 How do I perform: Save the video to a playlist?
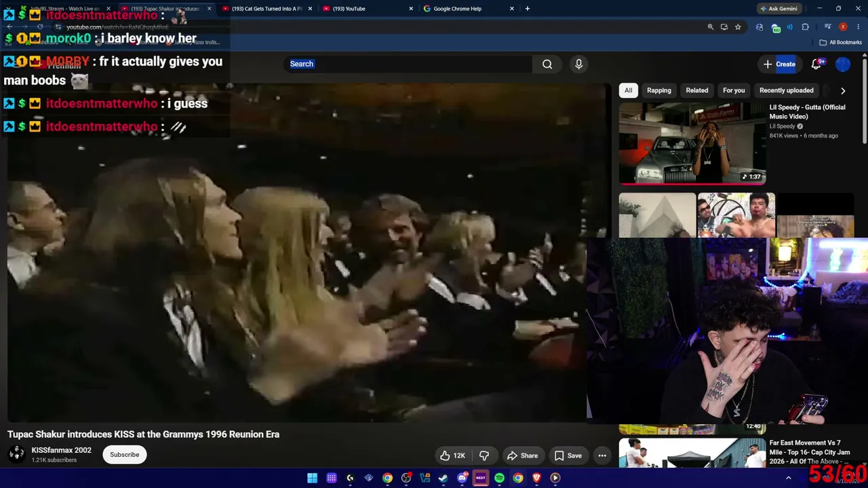coord(568,455)
